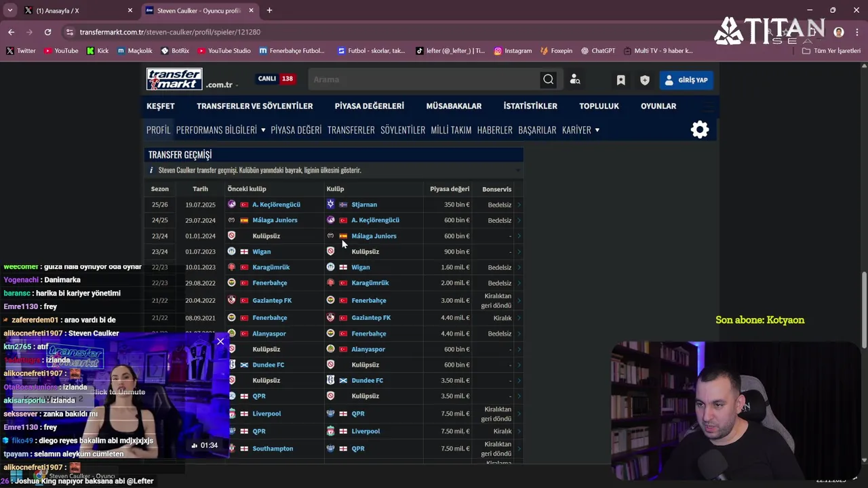Viewport: 868px width, 488px height.
Task: Open CANLI live scores button
Action: pyautogui.click(x=275, y=79)
